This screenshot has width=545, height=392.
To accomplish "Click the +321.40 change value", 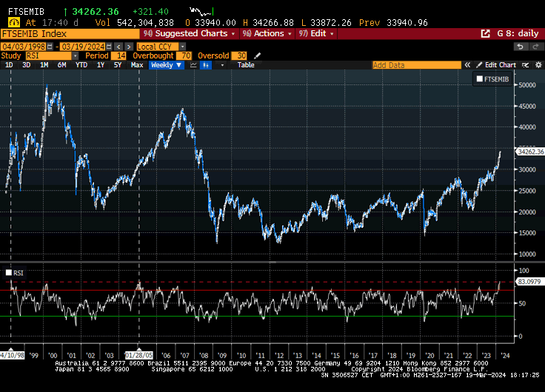I will tap(150, 12).
